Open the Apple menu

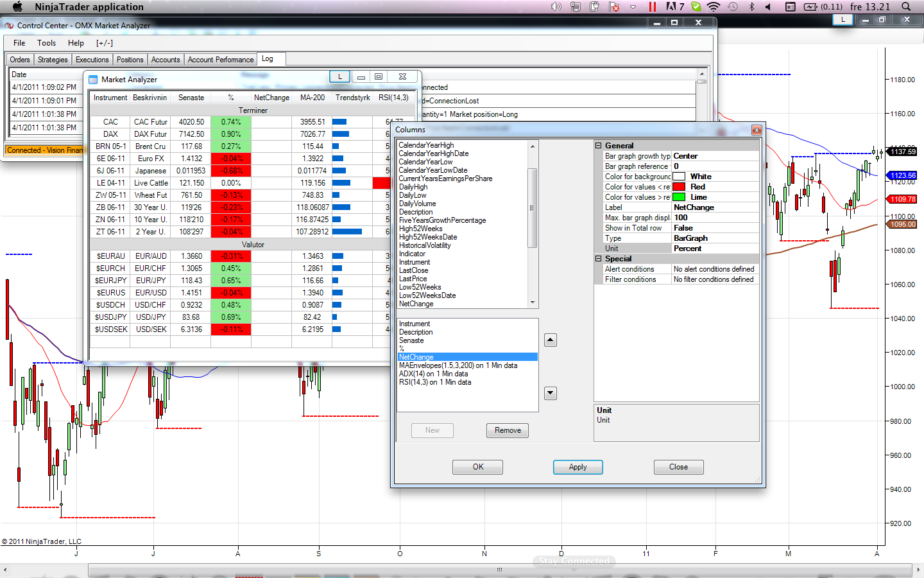(17, 6)
